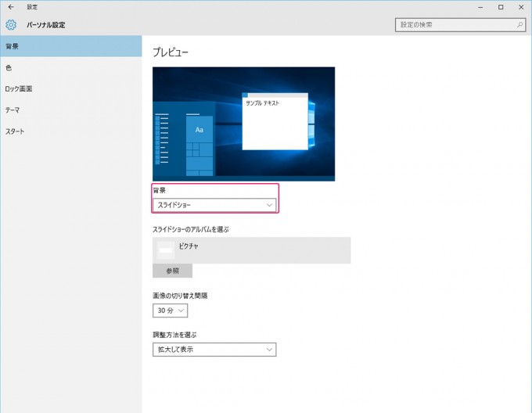
Task: Open the ロック画面 settings page
Action: tap(71, 89)
